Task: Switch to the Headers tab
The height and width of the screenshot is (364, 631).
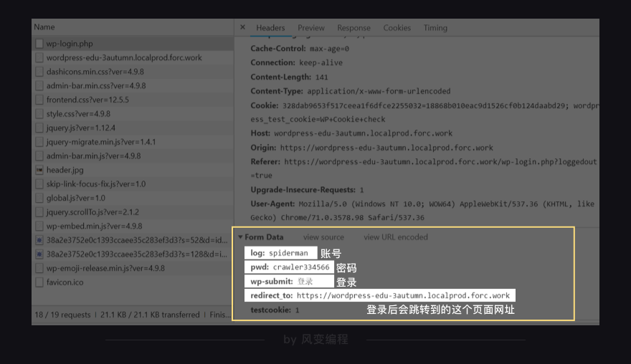Action: (270, 28)
